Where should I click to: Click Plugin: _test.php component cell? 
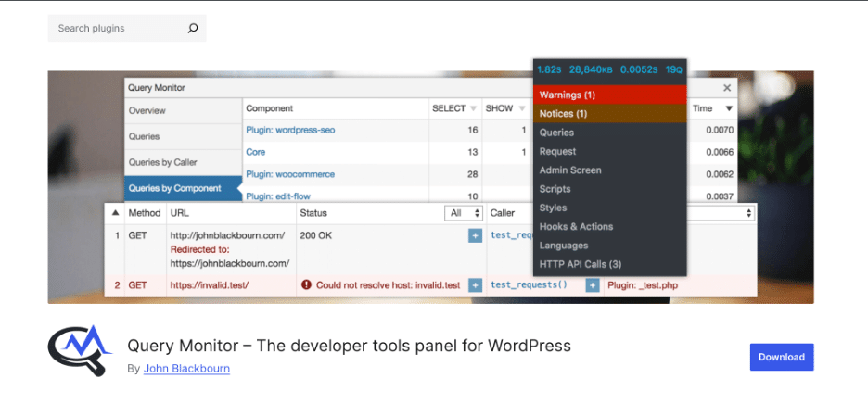point(643,285)
